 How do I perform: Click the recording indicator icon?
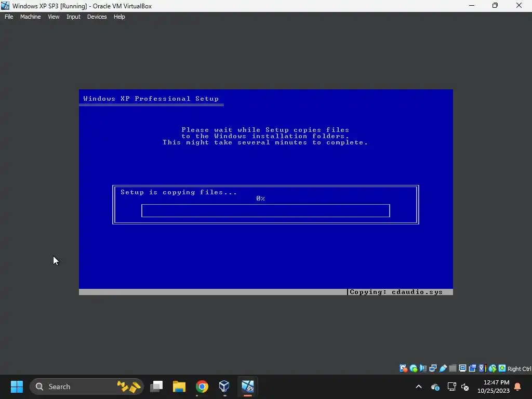pyautogui.click(x=472, y=368)
